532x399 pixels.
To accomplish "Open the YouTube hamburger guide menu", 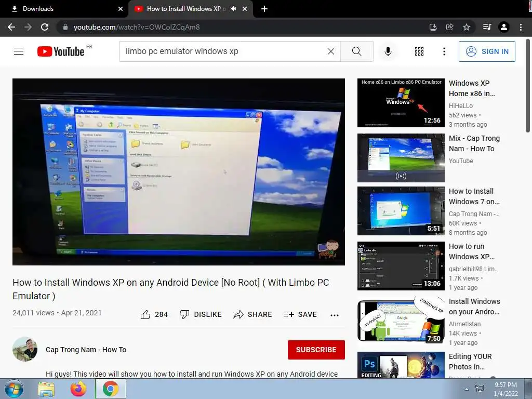I will click(19, 51).
